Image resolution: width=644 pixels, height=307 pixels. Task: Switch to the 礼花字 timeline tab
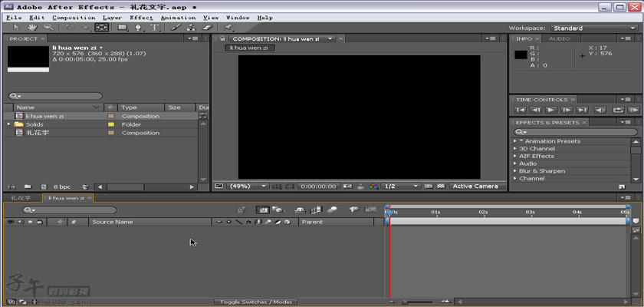[x=21, y=198]
